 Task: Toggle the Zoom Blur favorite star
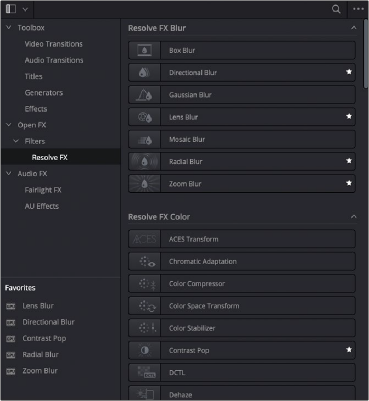tap(349, 183)
